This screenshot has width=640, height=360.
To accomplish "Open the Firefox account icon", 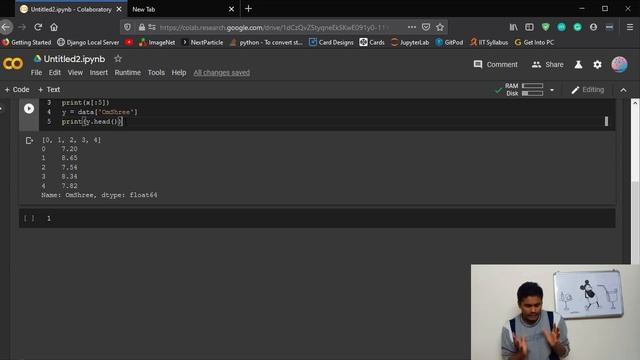I will (x=593, y=27).
